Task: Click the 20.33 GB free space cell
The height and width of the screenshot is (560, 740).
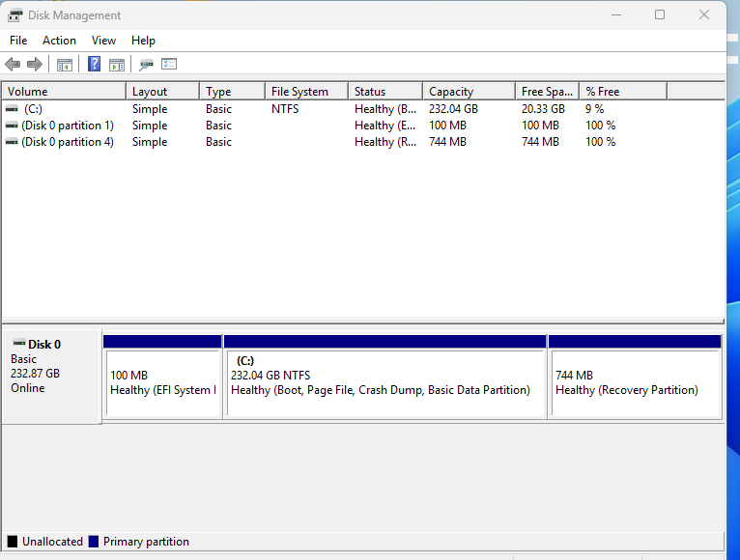Action: tap(543, 109)
